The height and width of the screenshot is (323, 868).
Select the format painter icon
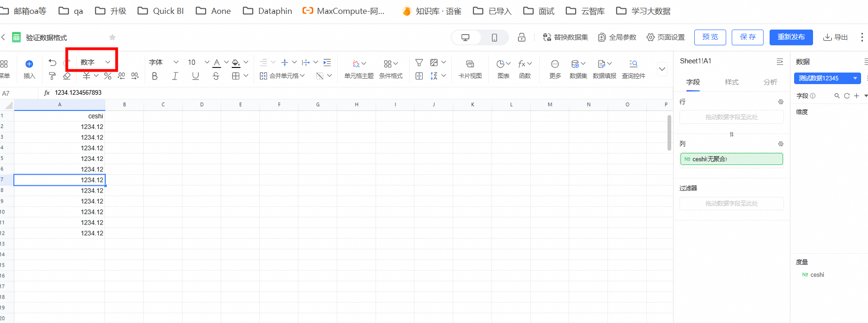click(x=52, y=76)
